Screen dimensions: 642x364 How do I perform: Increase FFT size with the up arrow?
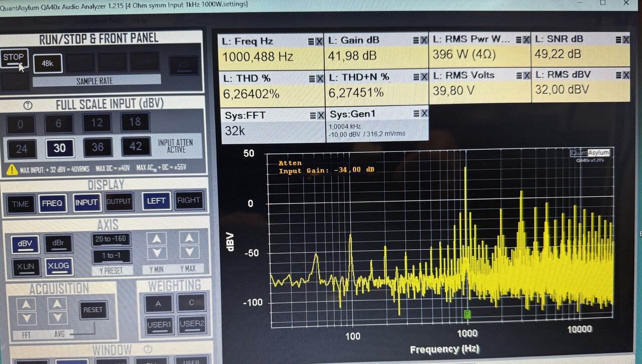26,304
